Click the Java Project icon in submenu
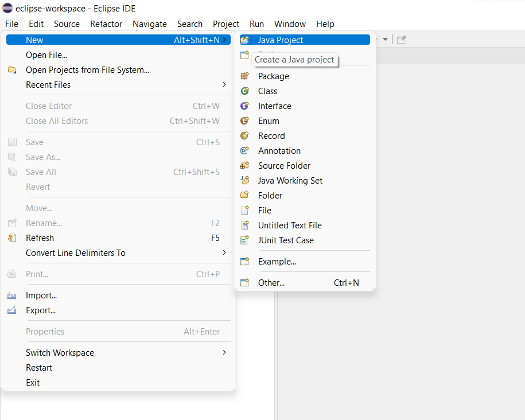Screen dimensions: 525x420 pos(245,40)
